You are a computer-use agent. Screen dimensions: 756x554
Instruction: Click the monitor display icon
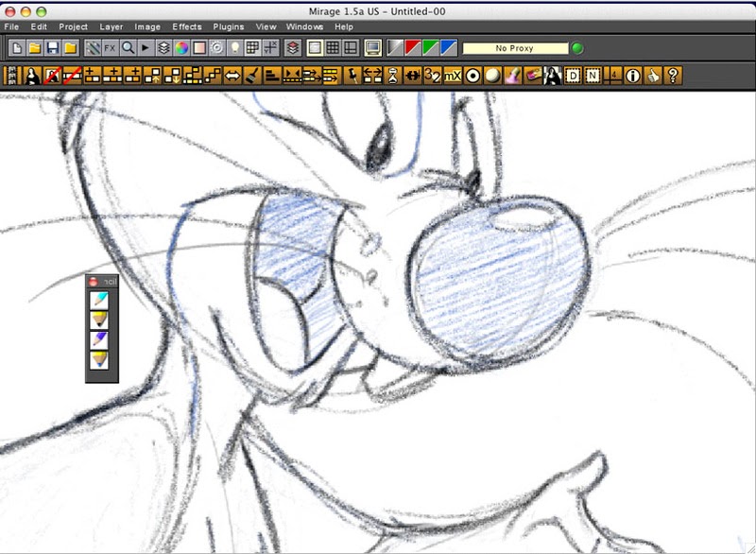[372, 47]
